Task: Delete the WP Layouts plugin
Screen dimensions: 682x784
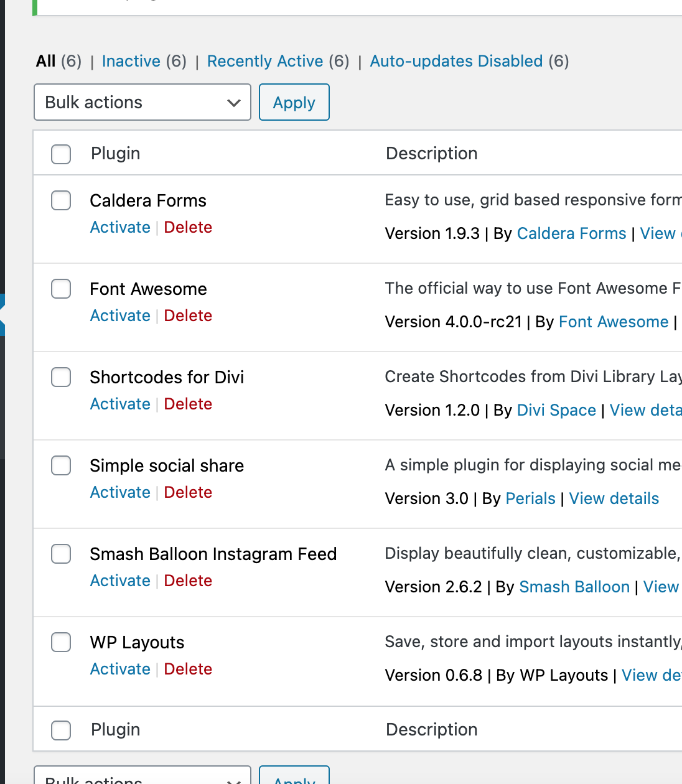Action: tap(188, 669)
